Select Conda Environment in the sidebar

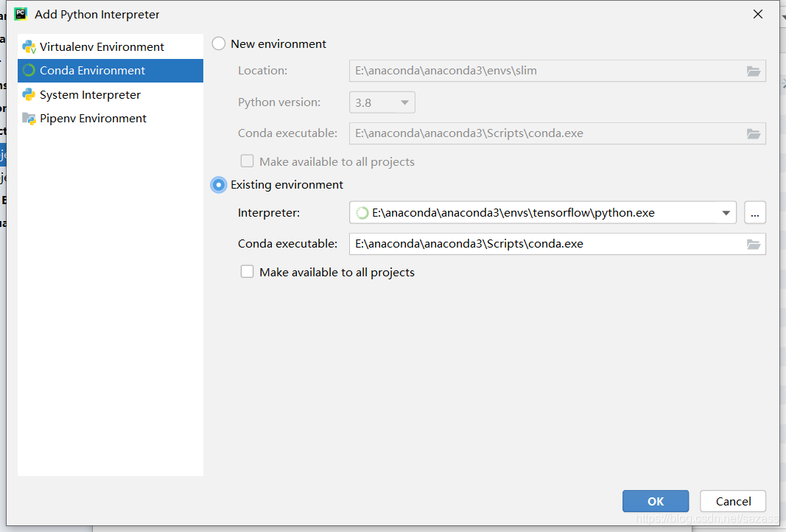pos(110,71)
